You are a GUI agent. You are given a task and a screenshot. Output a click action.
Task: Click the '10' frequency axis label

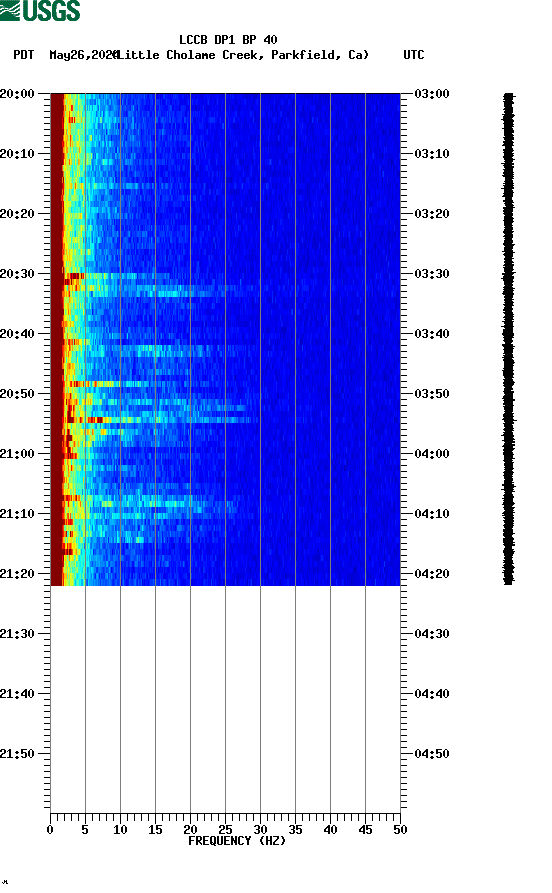(120, 830)
